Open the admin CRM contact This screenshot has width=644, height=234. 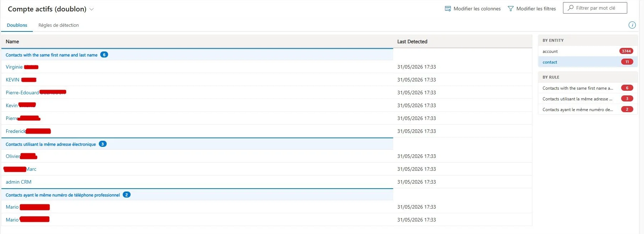[19, 182]
